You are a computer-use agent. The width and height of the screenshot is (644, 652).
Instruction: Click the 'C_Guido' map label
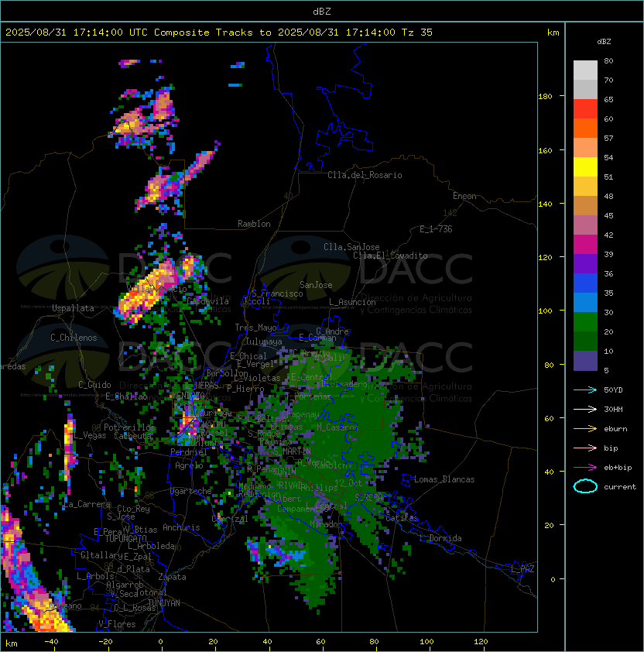[x=94, y=385]
